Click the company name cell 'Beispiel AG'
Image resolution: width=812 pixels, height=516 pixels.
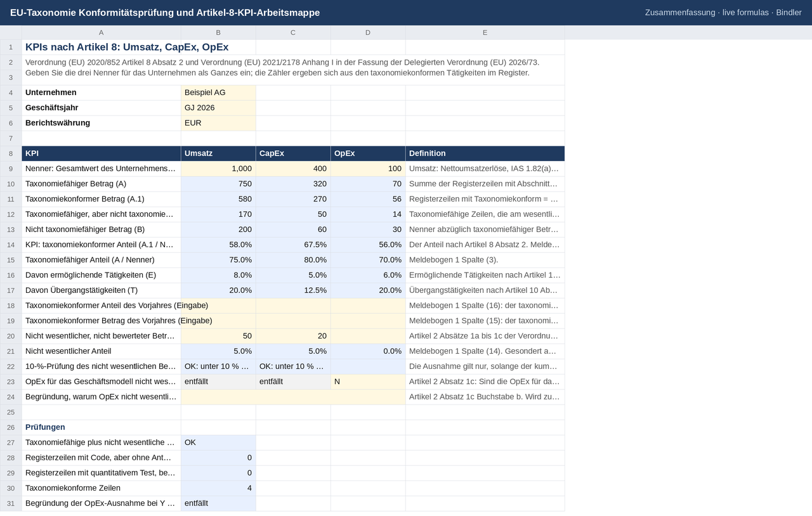click(x=218, y=93)
